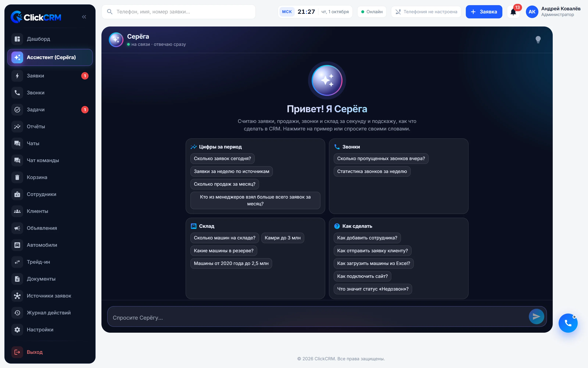
Task: Open notifications bell with 13 badge
Action: tap(513, 12)
